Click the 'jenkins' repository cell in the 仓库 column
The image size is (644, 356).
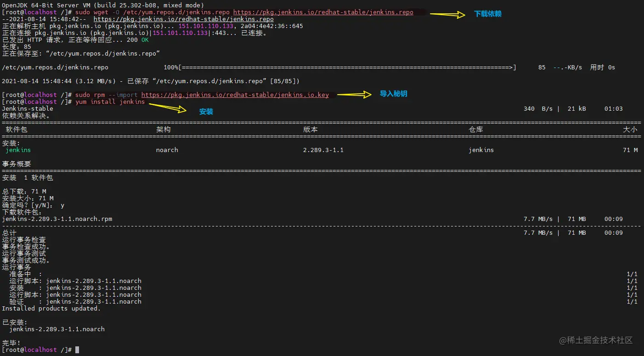click(x=481, y=150)
